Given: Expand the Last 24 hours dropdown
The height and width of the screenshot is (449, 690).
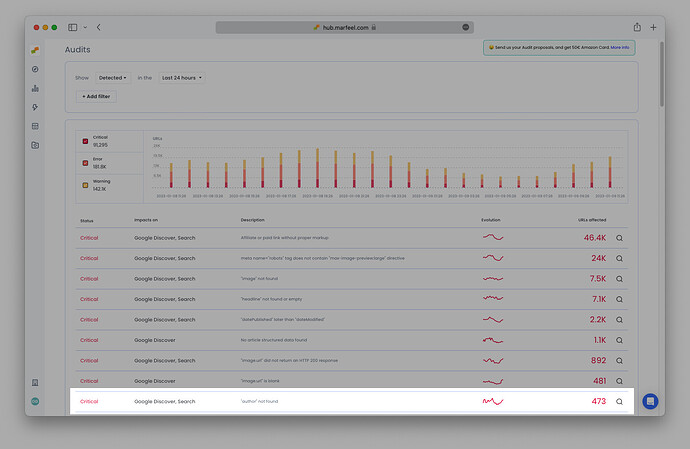Looking at the screenshot, I should pyautogui.click(x=182, y=77).
